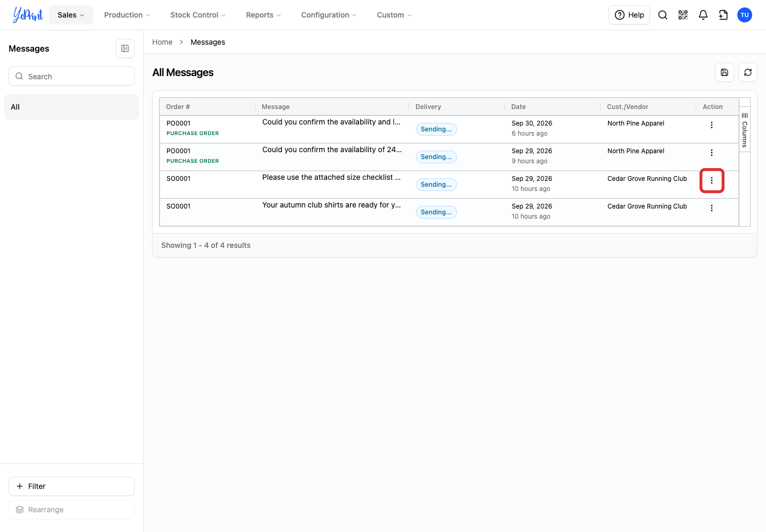The image size is (766, 532).
Task: Click Sending status of Sep 30 message
Action: 436,129
